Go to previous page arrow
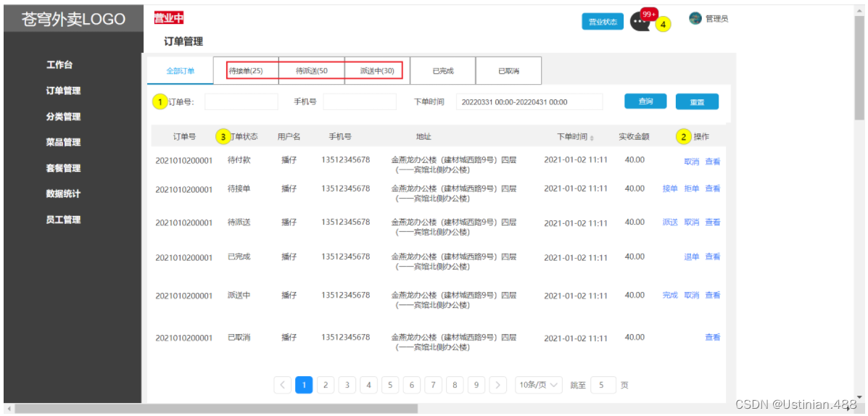 coord(282,385)
